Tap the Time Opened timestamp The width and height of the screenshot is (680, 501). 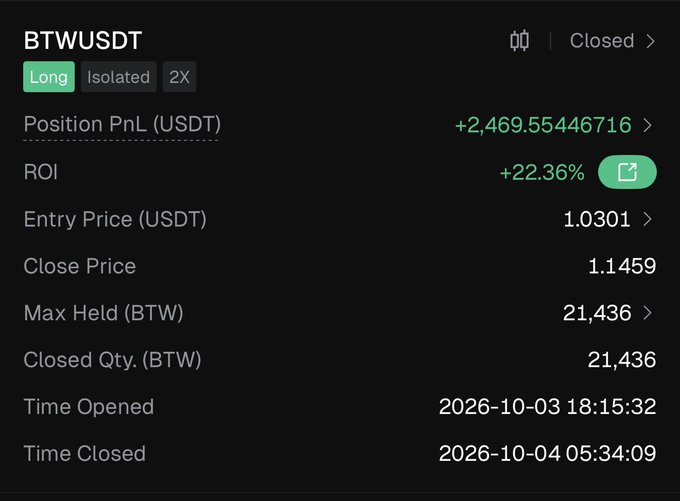547,407
